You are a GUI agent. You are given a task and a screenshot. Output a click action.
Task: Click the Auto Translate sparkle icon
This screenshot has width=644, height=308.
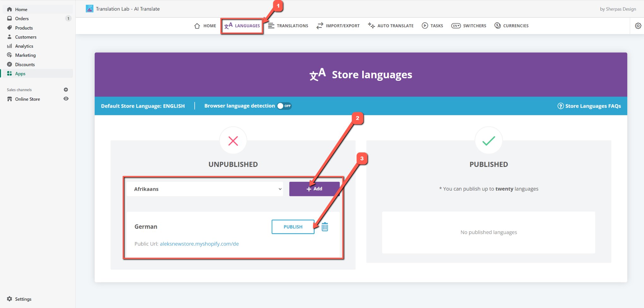[x=371, y=26]
